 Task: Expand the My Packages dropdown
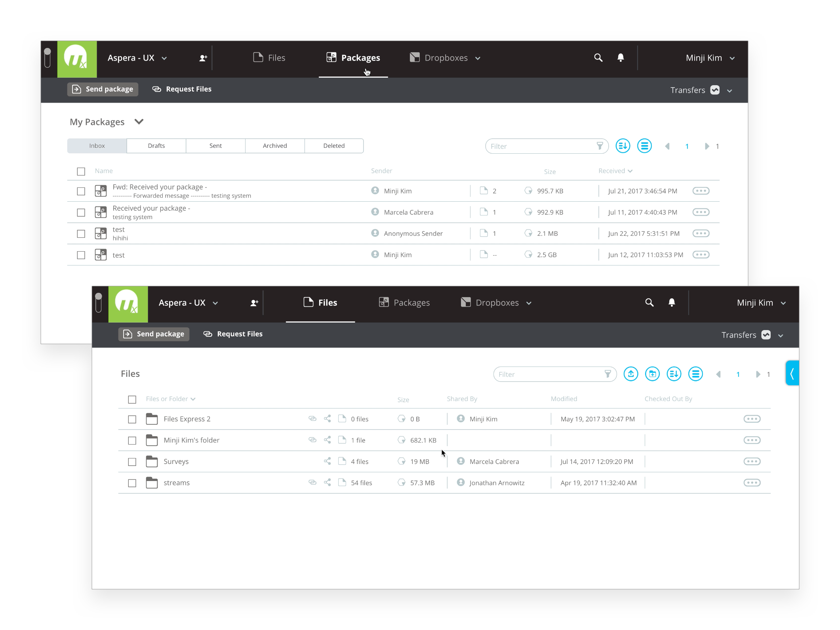pos(139,122)
